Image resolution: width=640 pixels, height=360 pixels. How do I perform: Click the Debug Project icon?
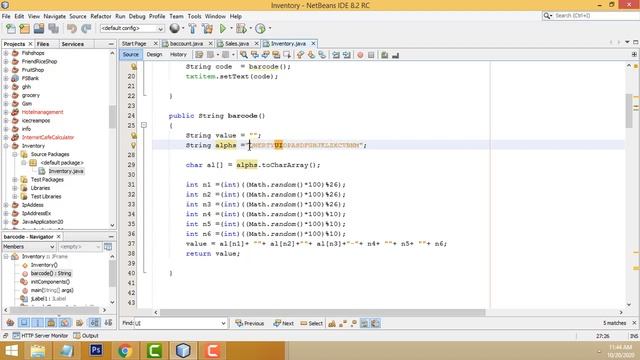pyautogui.click(x=241, y=29)
